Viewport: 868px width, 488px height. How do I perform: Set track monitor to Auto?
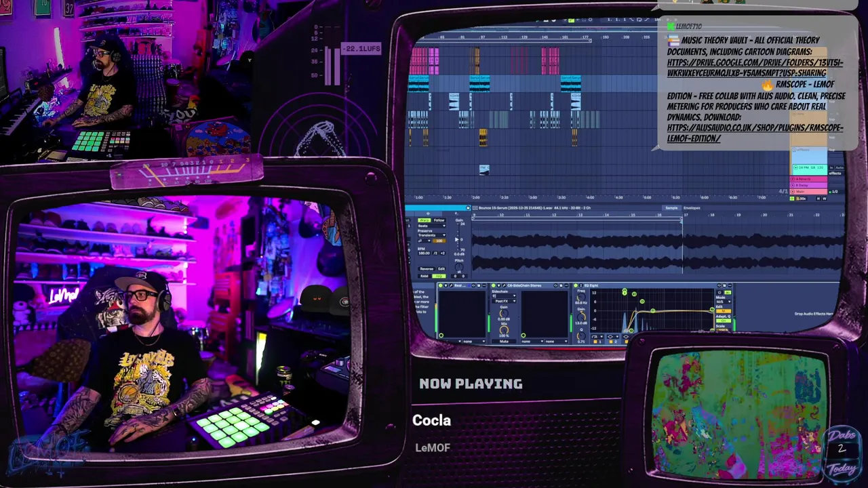pos(840,167)
